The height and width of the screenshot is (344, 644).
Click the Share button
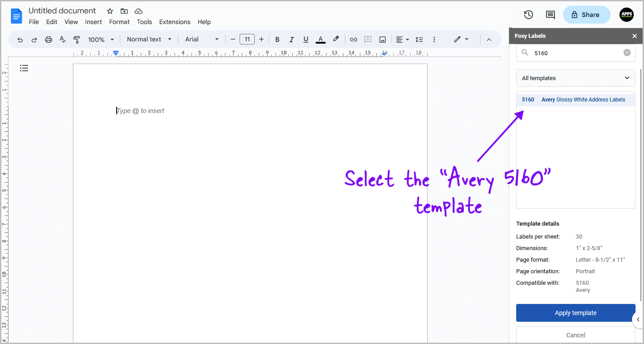coord(587,15)
